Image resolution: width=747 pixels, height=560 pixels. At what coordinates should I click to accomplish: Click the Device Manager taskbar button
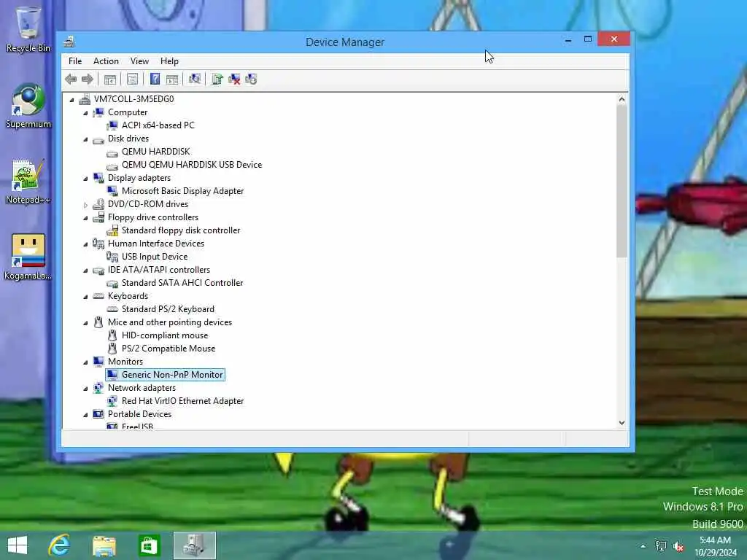click(194, 545)
